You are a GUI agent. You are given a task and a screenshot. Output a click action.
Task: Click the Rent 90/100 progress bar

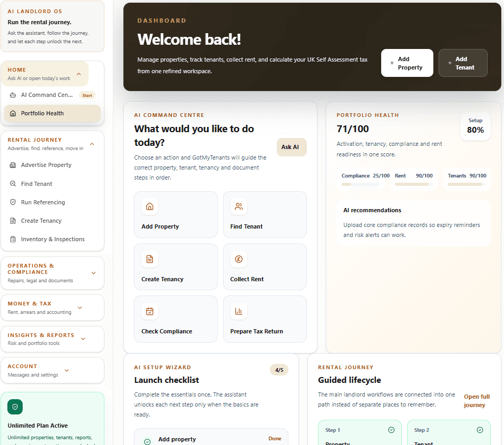(x=414, y=184)
